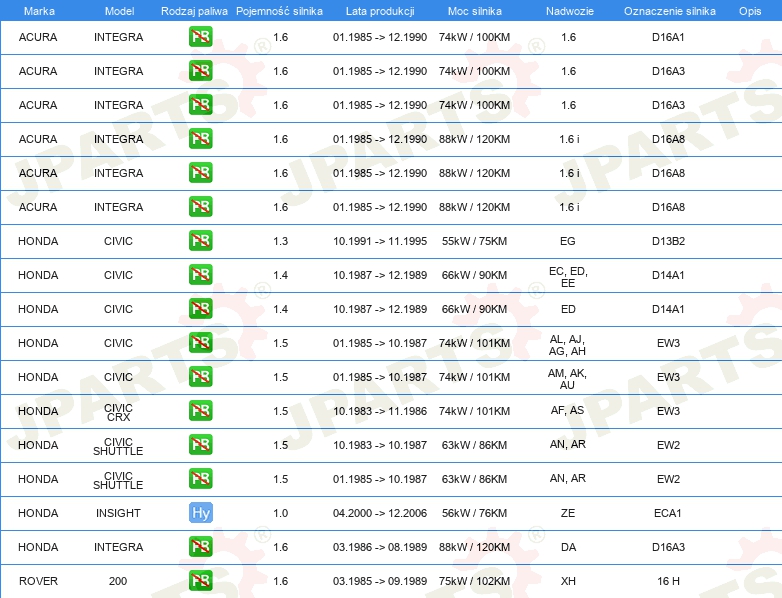Click the blue Hy hybrid icon for Insight

tap(200, 513)
